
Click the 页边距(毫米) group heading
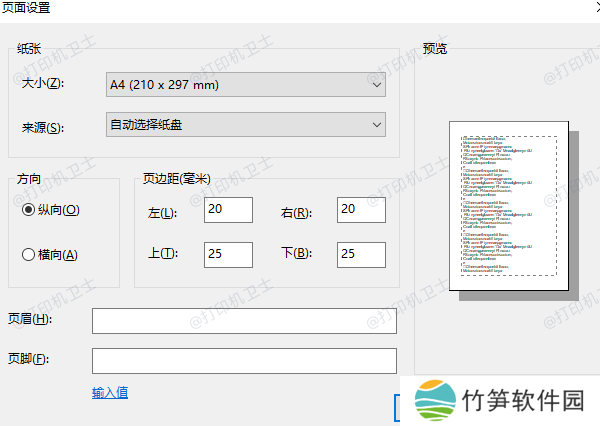(177, 179)
